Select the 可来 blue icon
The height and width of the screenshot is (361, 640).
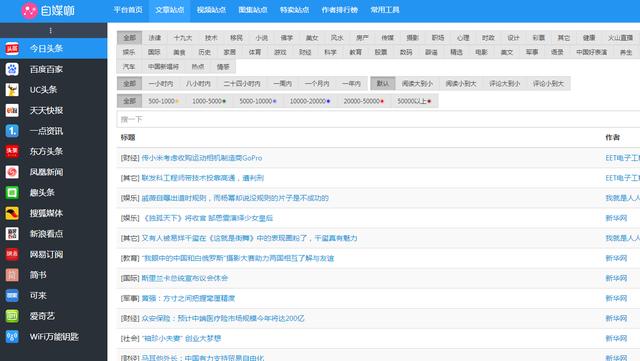12,295
